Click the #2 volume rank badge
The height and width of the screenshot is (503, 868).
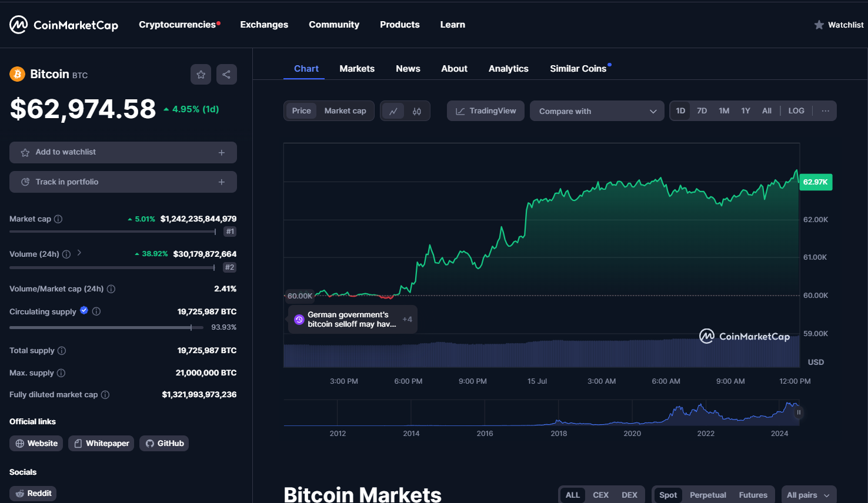[x=229, y=267]
